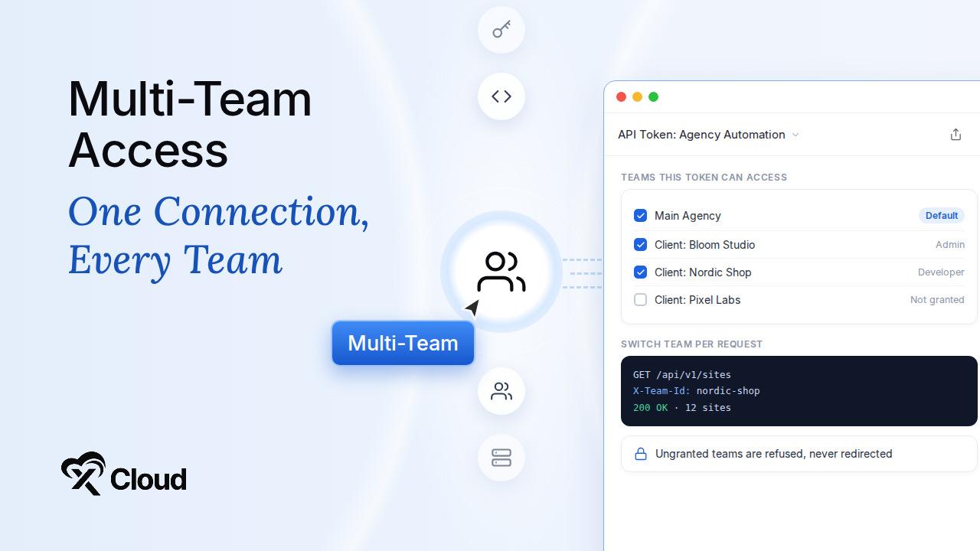Click the 200 OK · 12 sites response line

click(682, 408)
